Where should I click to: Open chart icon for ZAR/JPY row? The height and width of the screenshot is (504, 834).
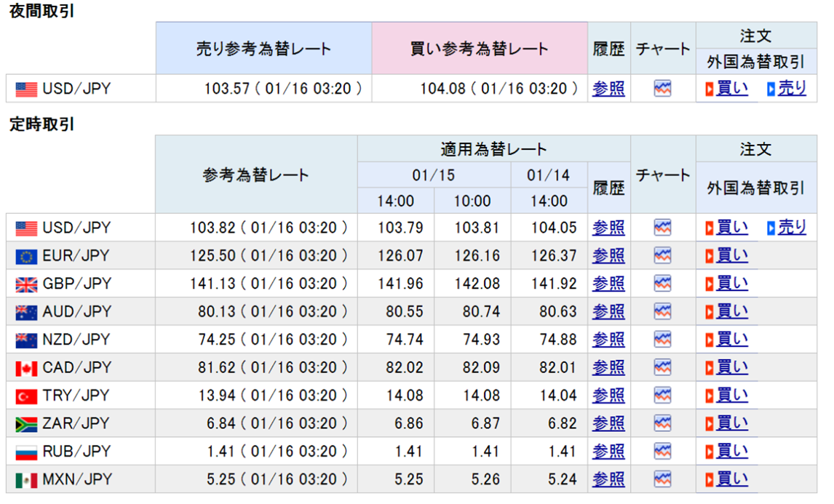pyautogui.click(x=662, y=424)
